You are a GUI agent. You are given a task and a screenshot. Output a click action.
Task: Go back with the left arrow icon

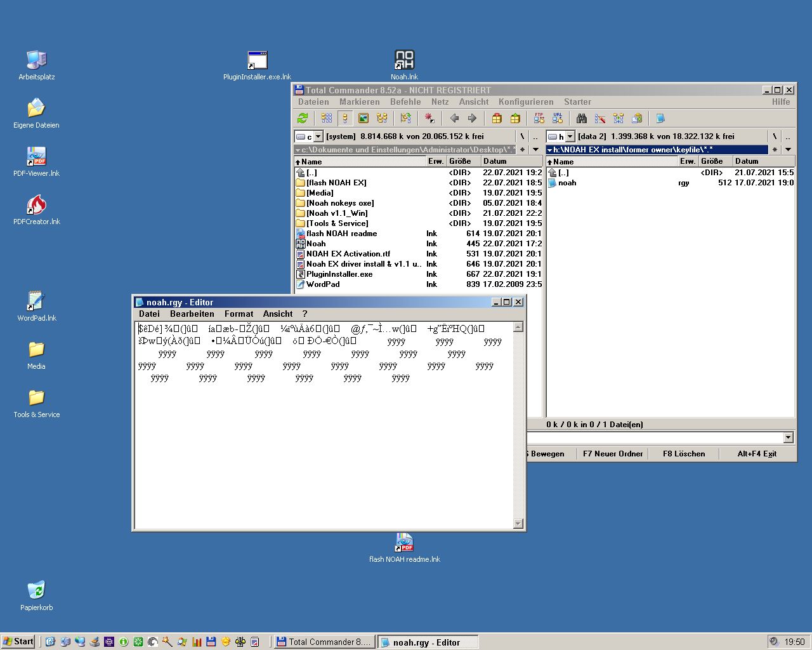454,118
